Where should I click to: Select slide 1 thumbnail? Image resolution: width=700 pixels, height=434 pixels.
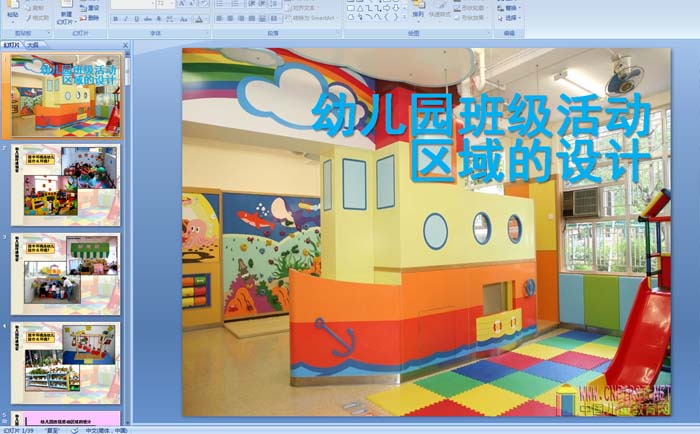(x=66, y=95)
